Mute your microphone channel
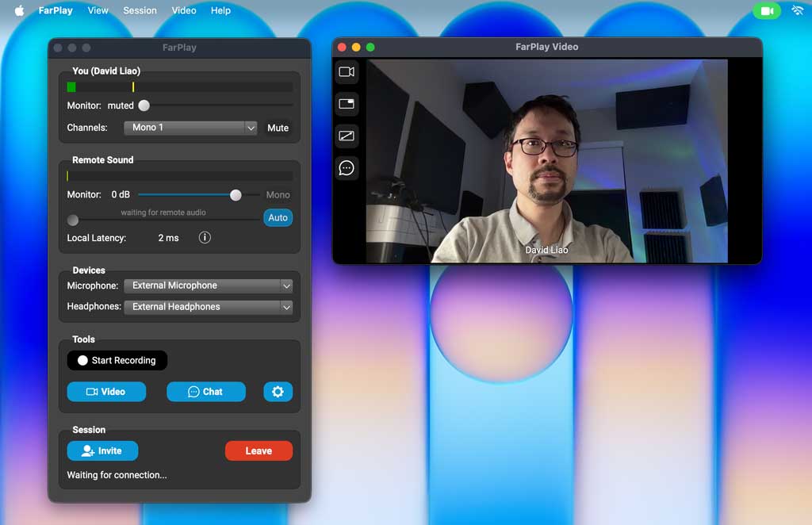The height and width of the screenshot is (525, 812). 278,128
